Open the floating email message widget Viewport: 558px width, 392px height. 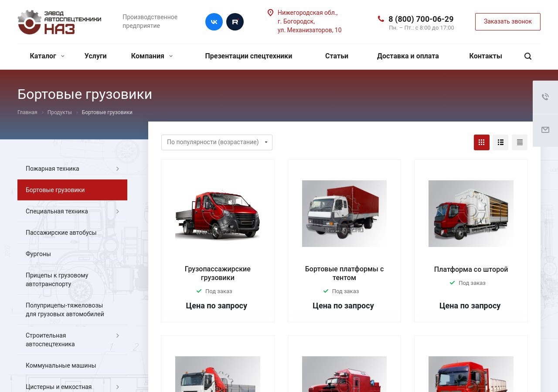coord(545,130)
